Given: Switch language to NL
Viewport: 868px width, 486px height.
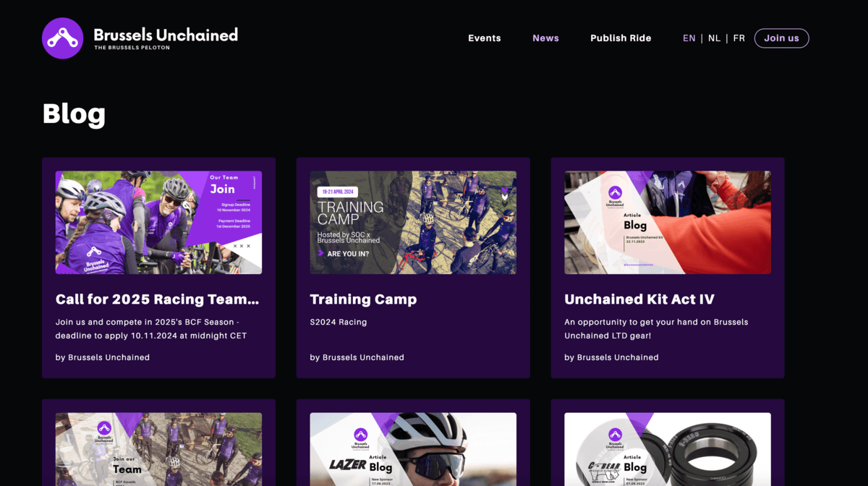Looking at the screenshot, I should [x=714, y=38].
